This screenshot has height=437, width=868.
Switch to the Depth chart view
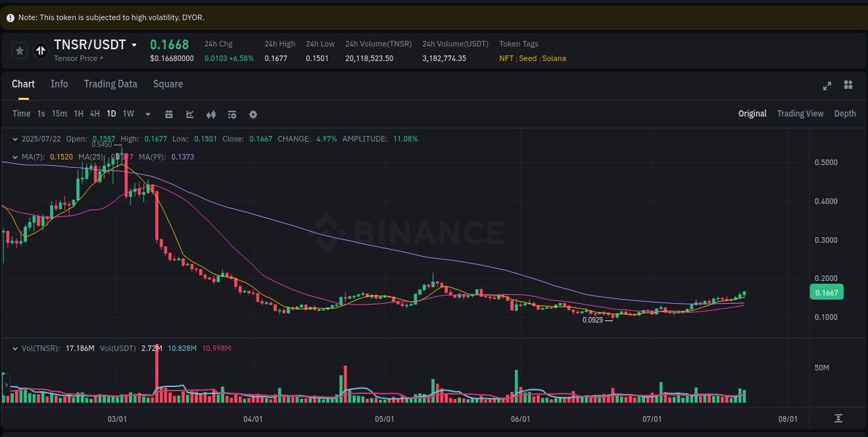coord(845,113)
